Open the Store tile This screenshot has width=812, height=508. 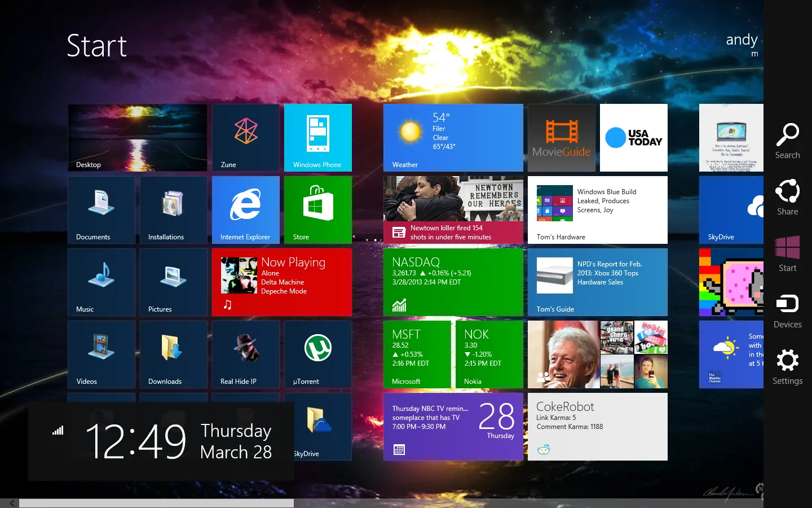tap(318, 210)
